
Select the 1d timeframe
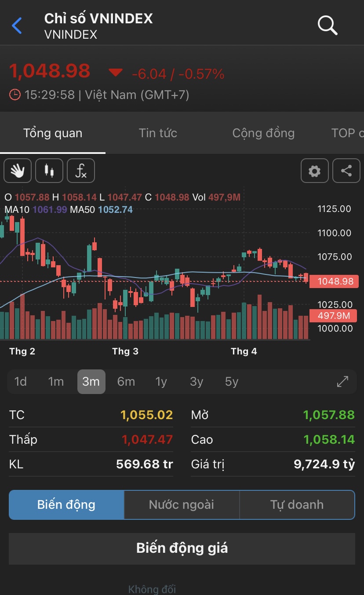[21, 381]
